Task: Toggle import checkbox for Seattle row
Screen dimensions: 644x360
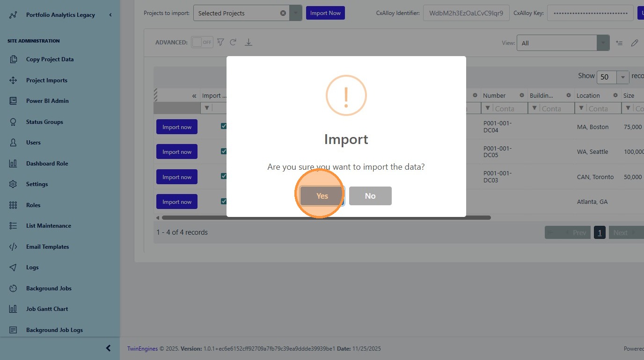Action: [224, 151]
